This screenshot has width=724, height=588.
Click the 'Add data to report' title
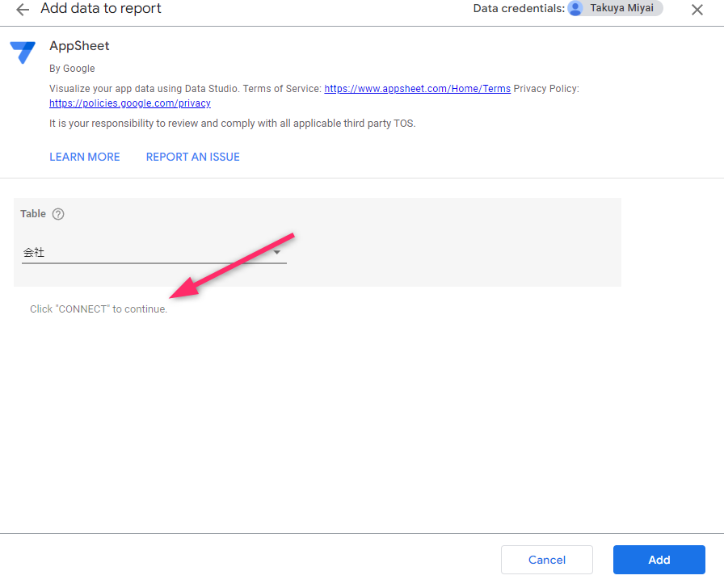click(101, 8)
